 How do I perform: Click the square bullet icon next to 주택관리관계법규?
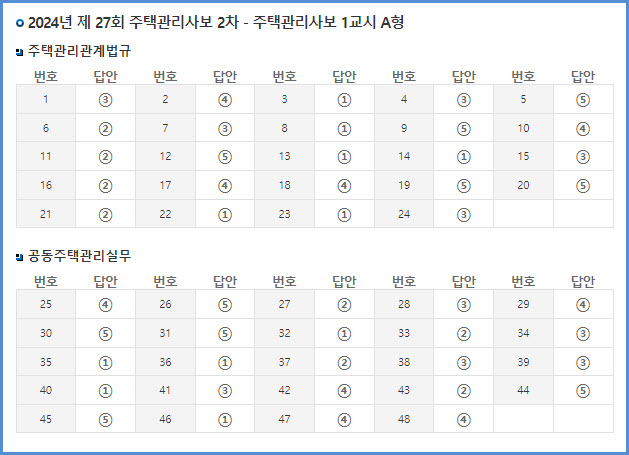tap(19, 52)
